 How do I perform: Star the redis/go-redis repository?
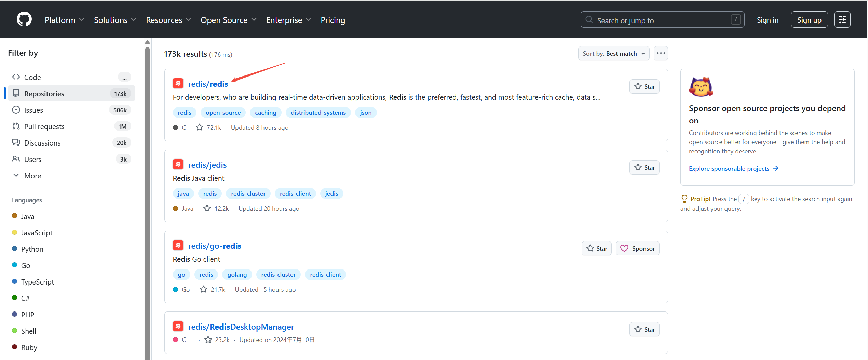click(x=596, y=249)
